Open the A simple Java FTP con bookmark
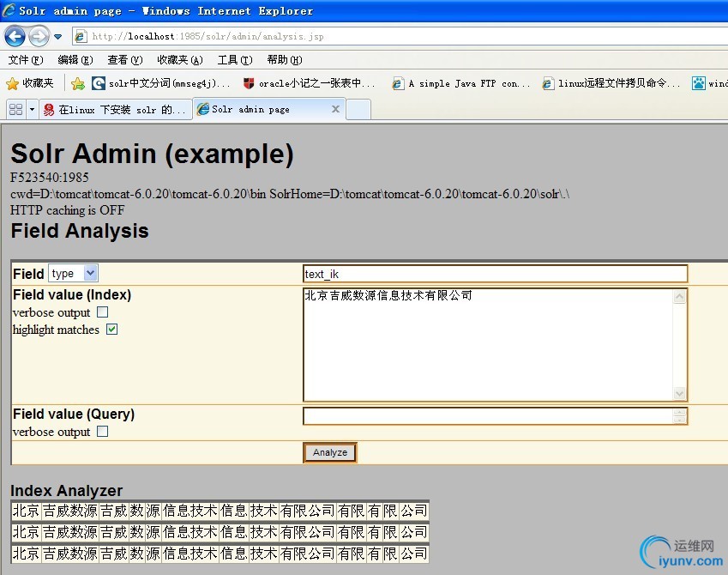The height and width of the screenshot is (575, 728). tap(460, 83)
